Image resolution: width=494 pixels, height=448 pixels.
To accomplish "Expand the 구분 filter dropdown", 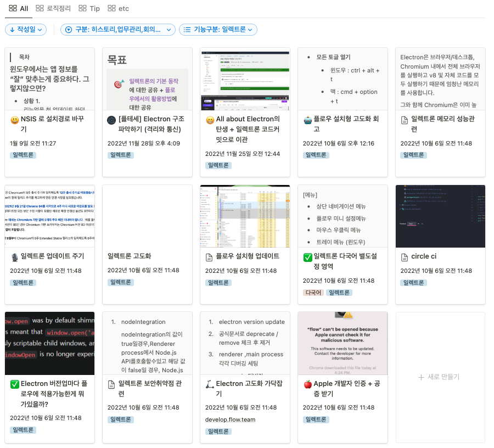I will click(x=118, y=30).
